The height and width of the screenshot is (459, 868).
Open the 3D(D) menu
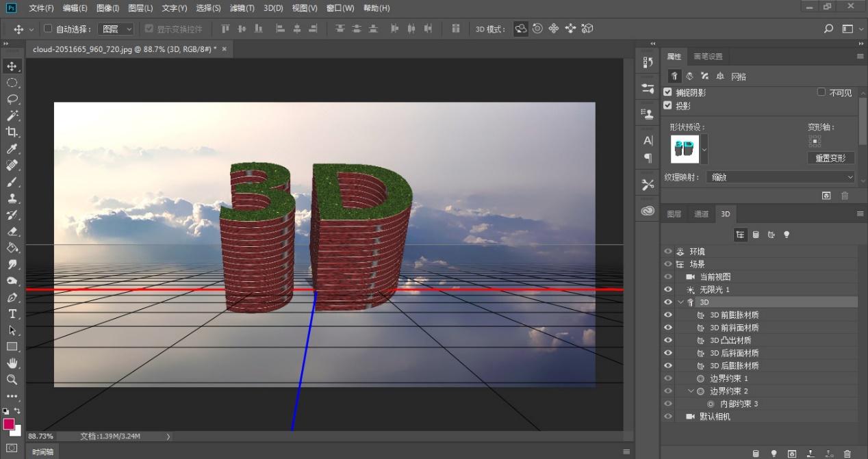tap(273, 8)
